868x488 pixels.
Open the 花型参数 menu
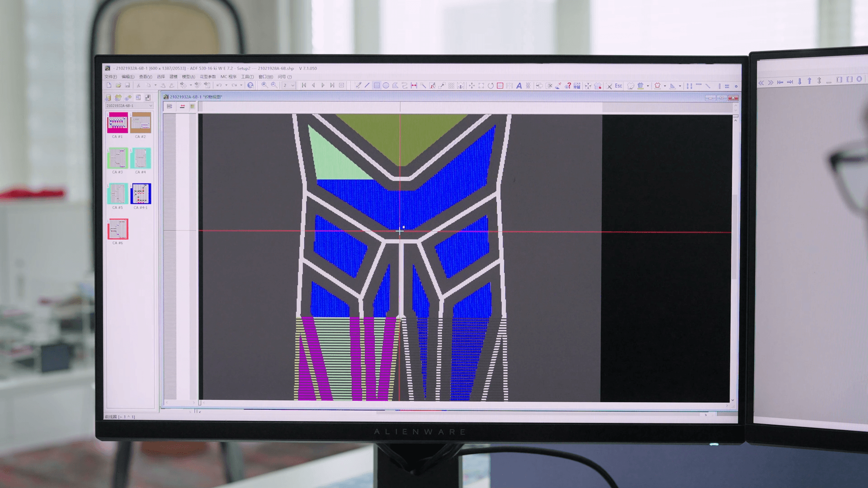pyautogui.click(x=208, y=77)
